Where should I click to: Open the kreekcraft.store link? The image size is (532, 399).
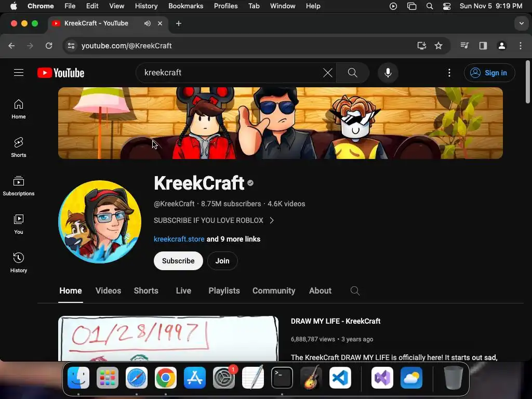pyautogui.click(x=179, y=239)
